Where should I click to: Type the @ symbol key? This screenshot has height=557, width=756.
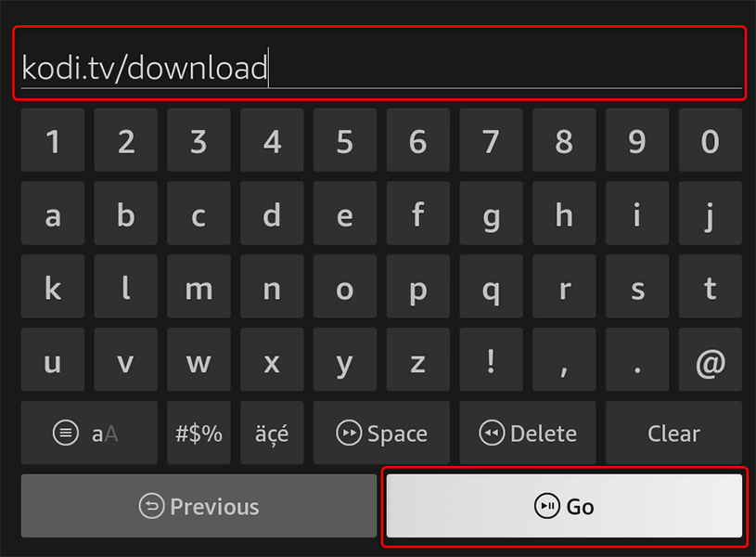(x=710, y=361)
